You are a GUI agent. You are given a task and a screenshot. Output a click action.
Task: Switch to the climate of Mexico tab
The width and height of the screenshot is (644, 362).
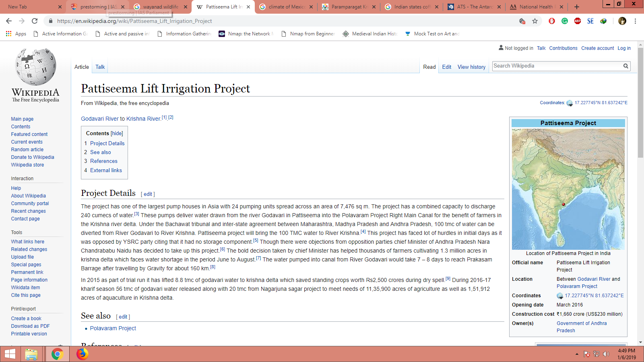286,7
